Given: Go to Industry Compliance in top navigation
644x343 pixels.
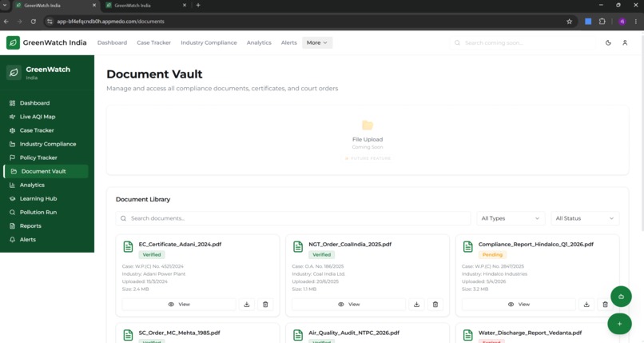Looking at the screenshot, I should [x=209, y=42].
